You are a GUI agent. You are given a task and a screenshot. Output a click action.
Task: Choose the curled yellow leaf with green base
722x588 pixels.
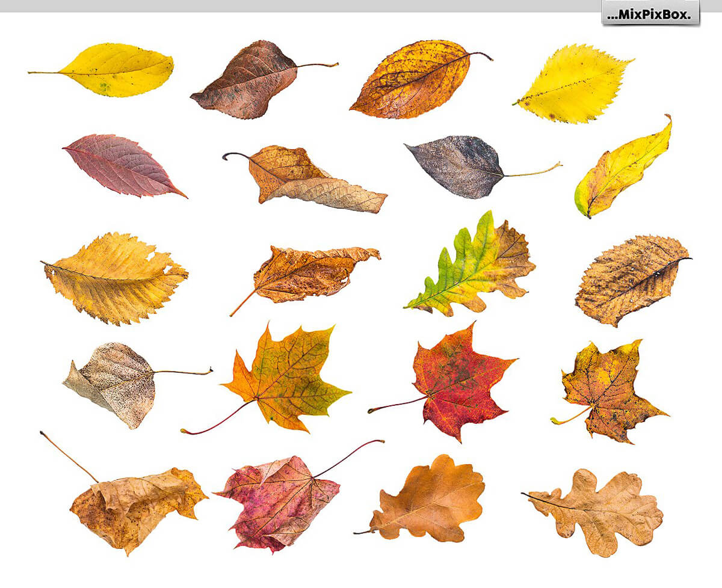623,168
